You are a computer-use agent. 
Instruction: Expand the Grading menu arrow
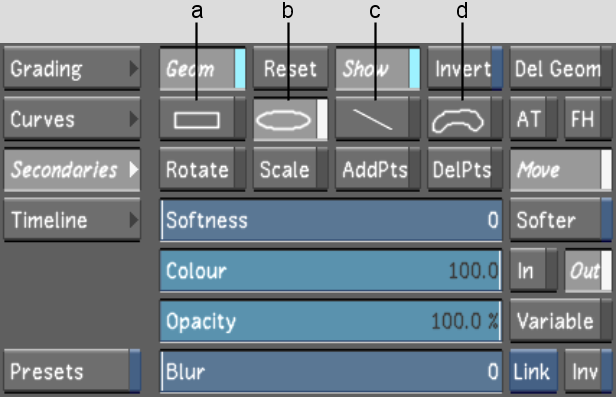coord(134,69)
